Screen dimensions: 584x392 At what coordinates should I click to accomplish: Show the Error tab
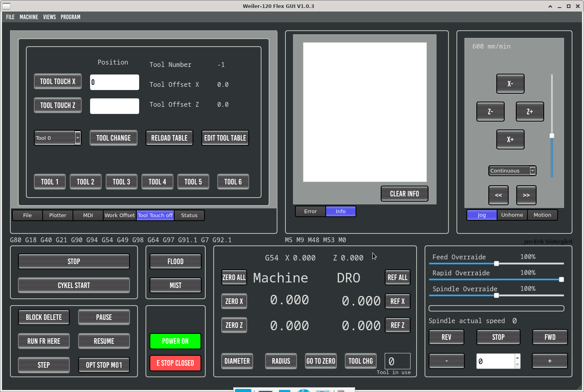tap(311, 212)
